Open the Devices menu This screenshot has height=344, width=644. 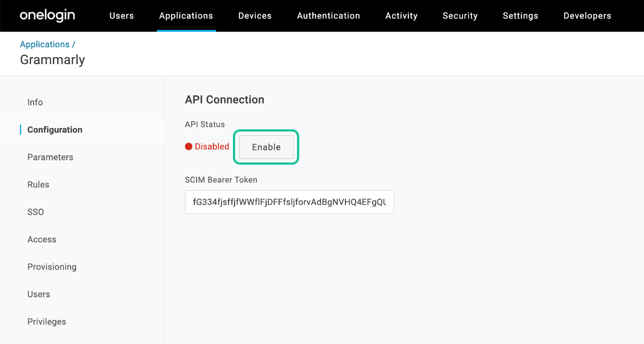click(x=255, y=16)
